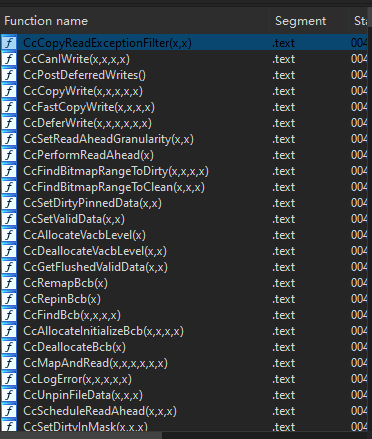Click .text segment cell of CcLogError row
372x439 pixels.
(284, 379)
